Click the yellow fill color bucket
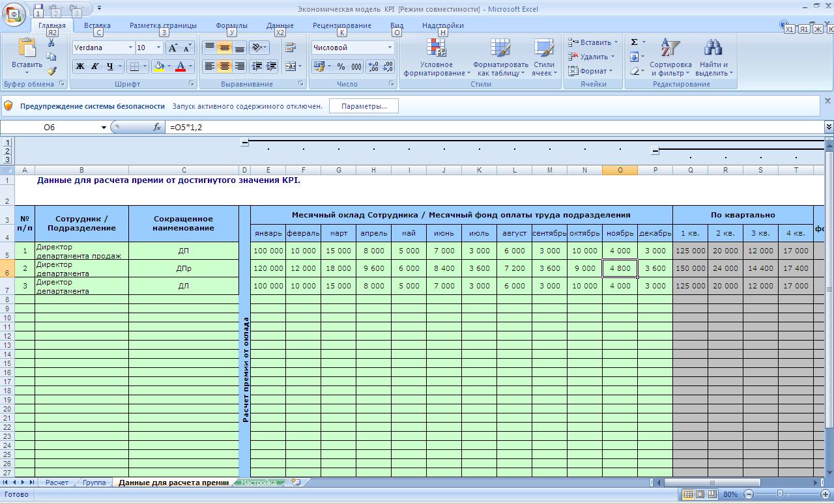Screen dimensions: 834x504 159,66
